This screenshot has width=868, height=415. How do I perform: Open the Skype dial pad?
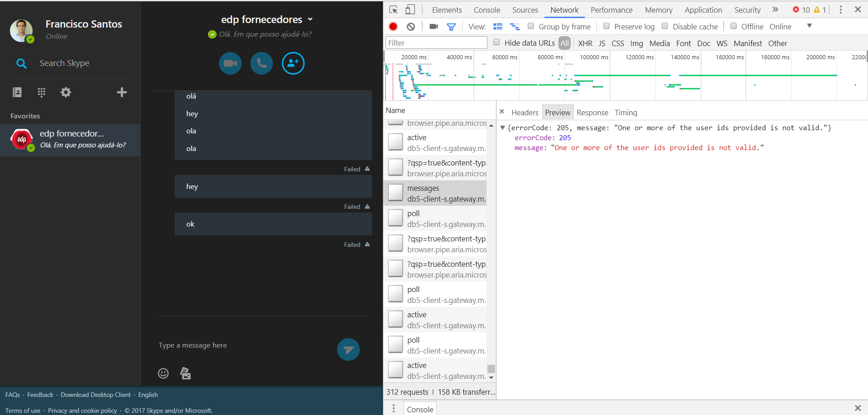[x=41, y=92]
